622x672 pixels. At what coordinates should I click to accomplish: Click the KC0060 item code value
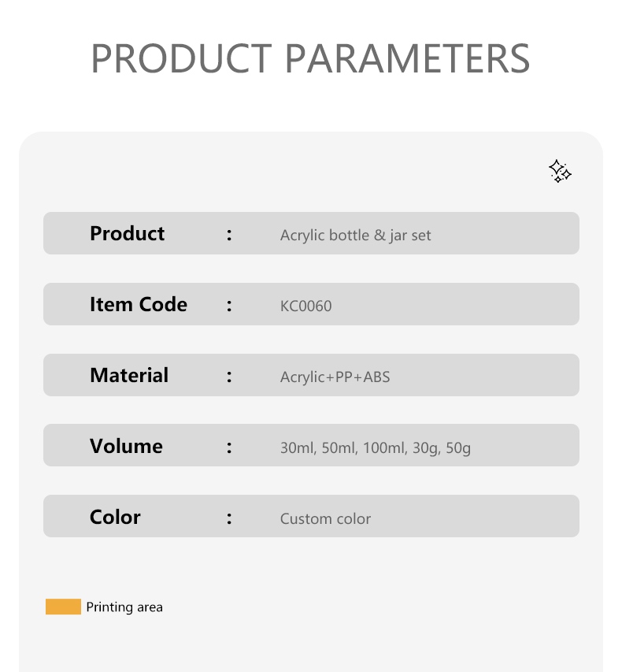click(305, 306)
